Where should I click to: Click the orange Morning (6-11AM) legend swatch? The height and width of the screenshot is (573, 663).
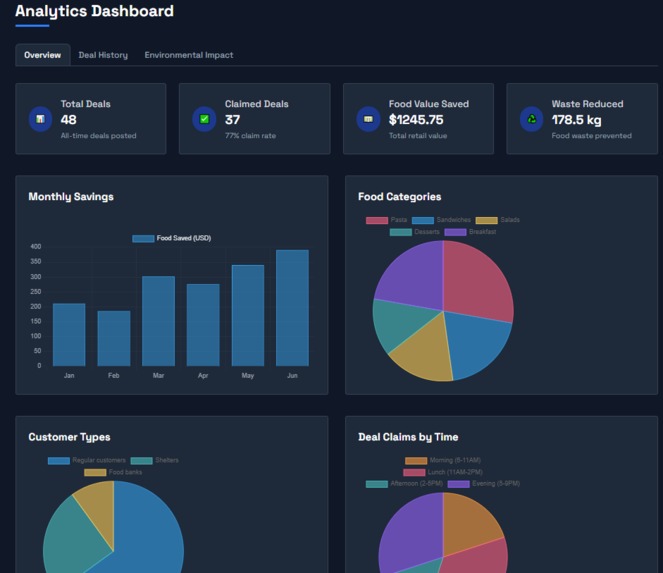tap(416, 461)
